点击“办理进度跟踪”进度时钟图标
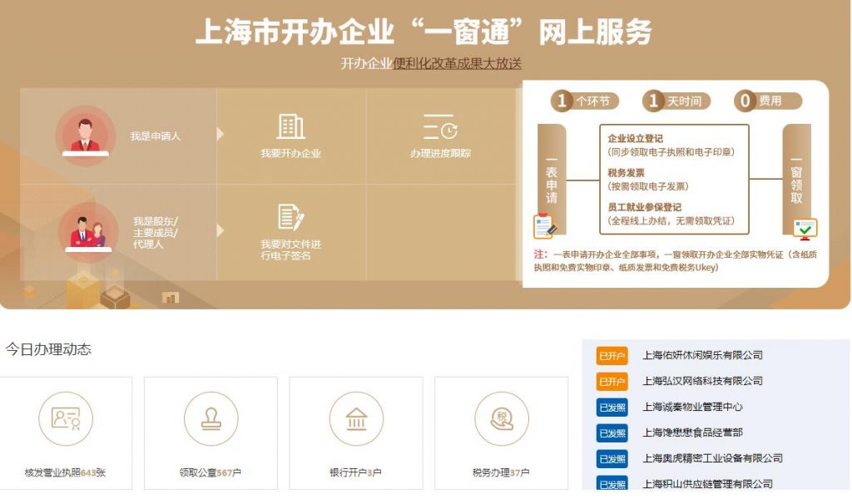 (x=438, y=126)
